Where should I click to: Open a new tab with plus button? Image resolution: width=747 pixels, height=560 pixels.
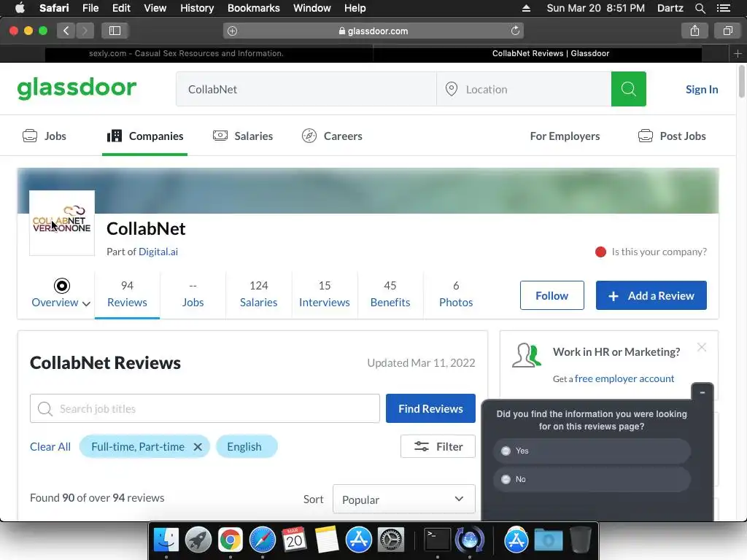tap(738, 53)
